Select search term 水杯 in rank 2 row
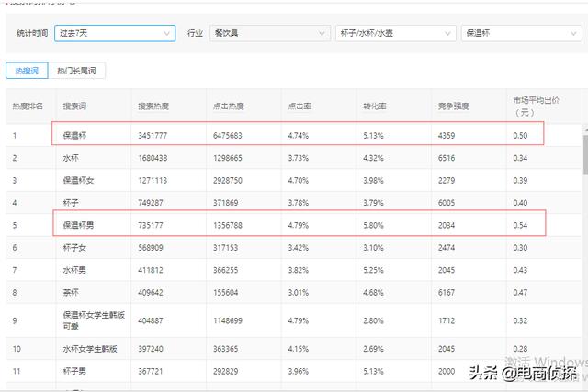 click(71, 158)
